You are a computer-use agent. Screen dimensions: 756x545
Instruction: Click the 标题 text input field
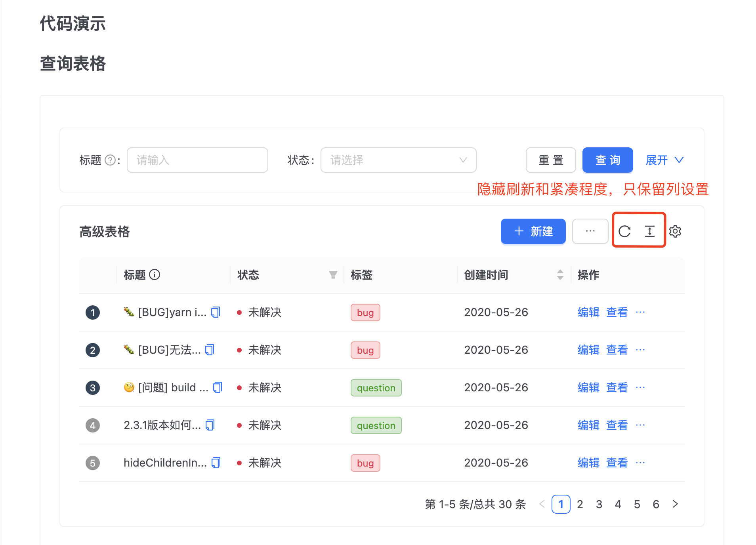197,160
